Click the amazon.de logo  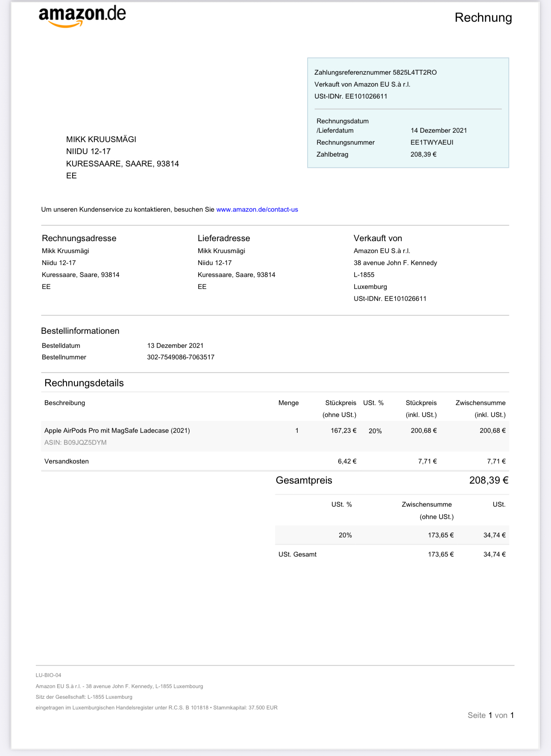point(82,17)
